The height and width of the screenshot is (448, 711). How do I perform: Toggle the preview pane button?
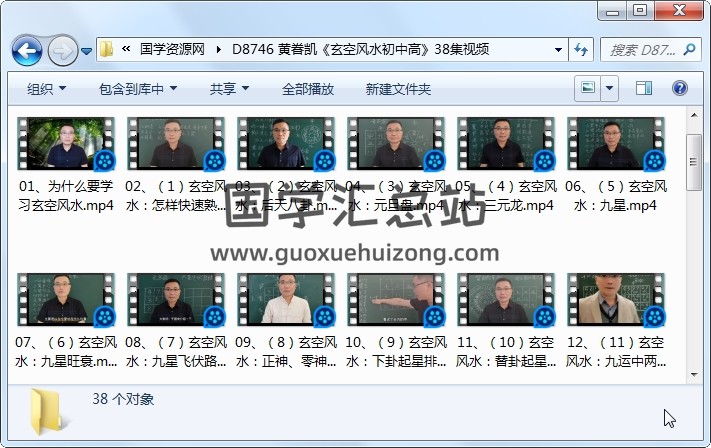coord(644,88)
